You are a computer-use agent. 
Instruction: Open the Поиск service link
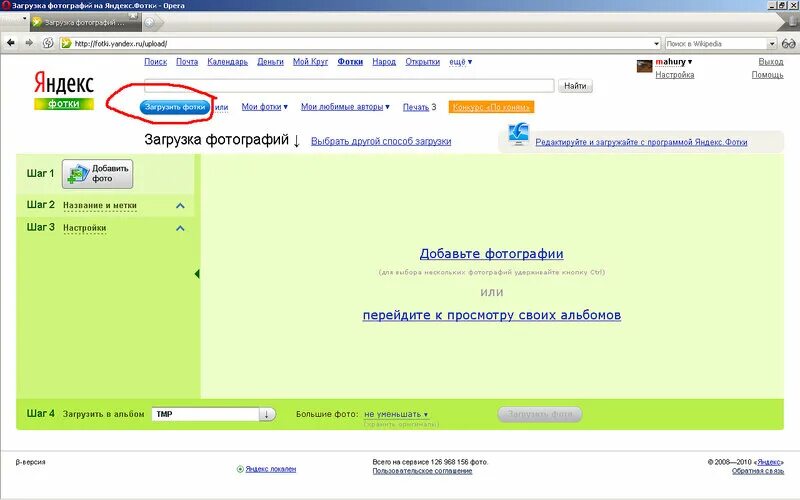pos(156,62)
